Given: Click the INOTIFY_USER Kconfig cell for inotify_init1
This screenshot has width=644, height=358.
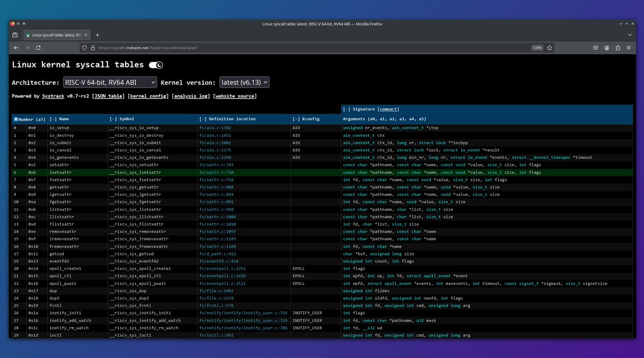Looking at the screenshot, I should click(x=316, y=312).
